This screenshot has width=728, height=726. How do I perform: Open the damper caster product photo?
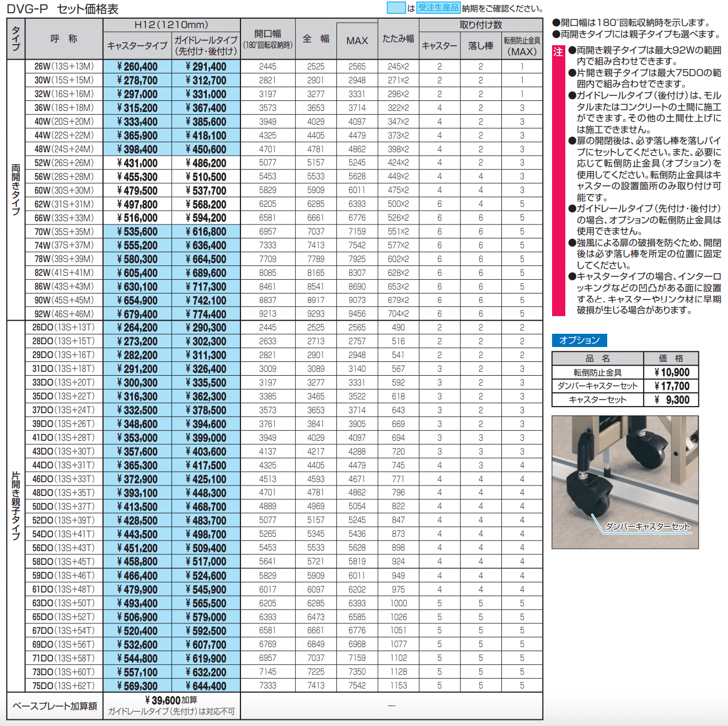click(x=625, y=482)
